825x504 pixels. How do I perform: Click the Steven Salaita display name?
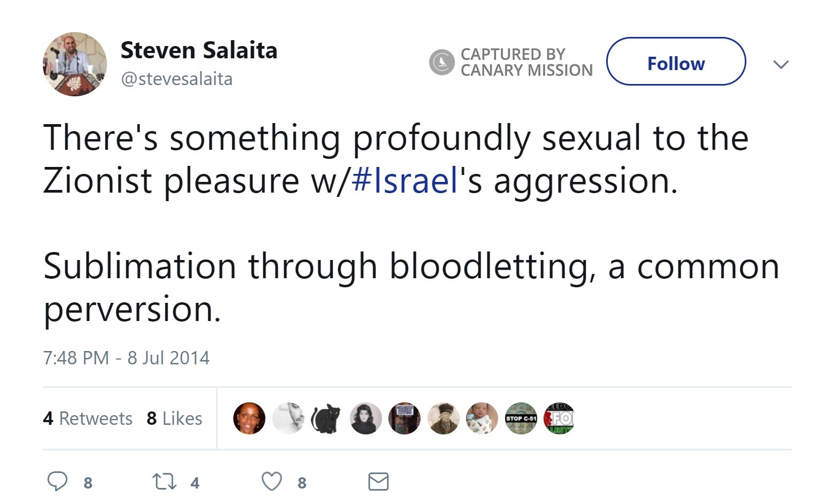(198, 50)
